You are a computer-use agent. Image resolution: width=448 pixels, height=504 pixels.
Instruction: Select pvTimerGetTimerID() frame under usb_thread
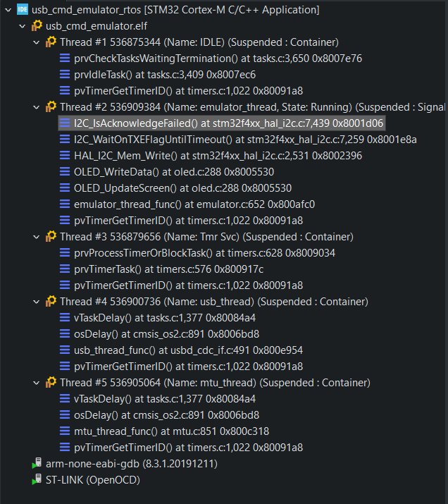[188, 367]
